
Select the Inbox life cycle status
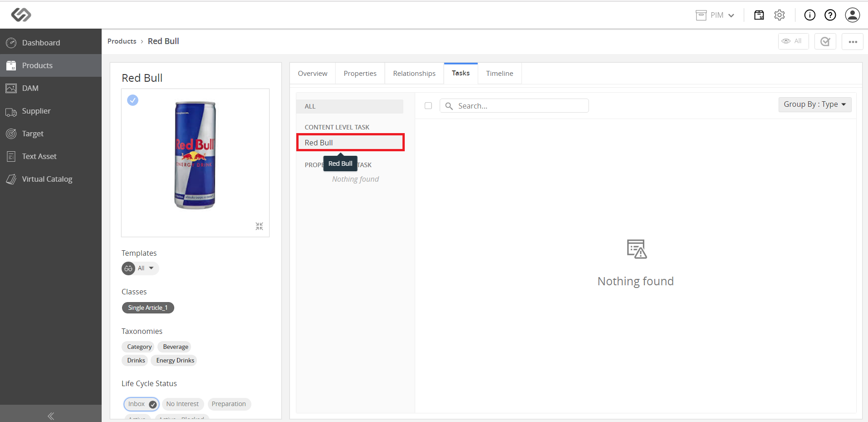coord(142,404)
